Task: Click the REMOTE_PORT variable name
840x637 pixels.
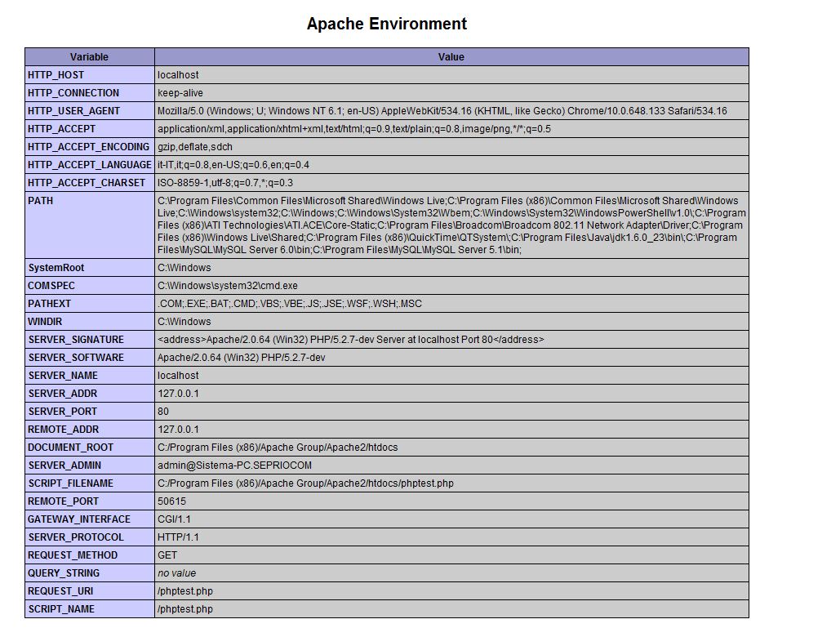Action: click(x=63, y=501)
